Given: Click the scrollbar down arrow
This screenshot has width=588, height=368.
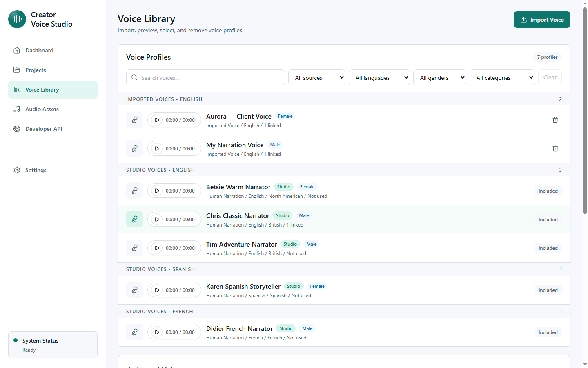Looking at the screenshot, I should pos(585,364).
